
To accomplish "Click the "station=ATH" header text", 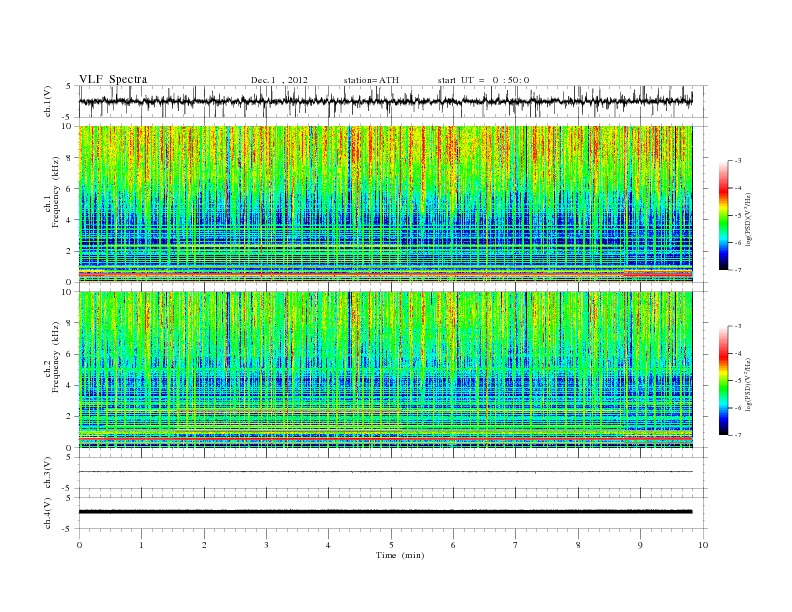I will click(371, 80).
